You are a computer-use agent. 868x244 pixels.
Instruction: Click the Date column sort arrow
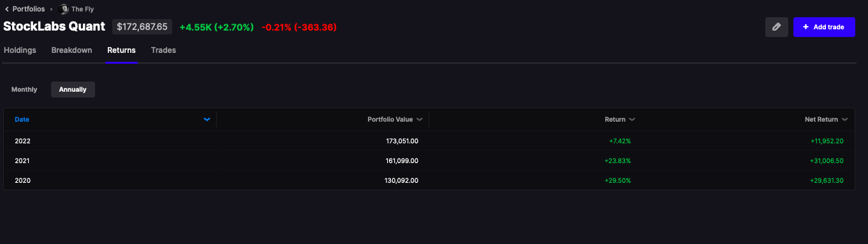[207, 119]
